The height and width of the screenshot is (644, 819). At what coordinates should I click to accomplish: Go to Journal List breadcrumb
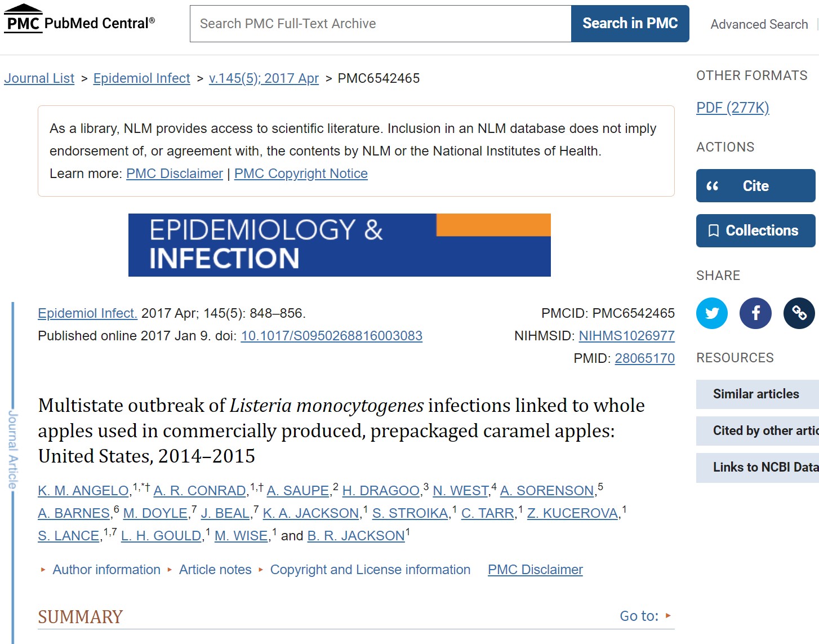click(x=39, y=78)
